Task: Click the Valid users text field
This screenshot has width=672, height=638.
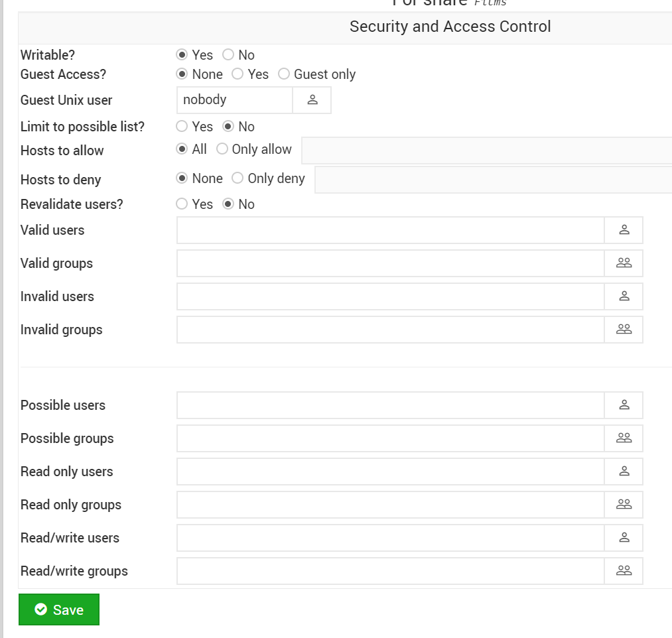Action: click(390, 230)
